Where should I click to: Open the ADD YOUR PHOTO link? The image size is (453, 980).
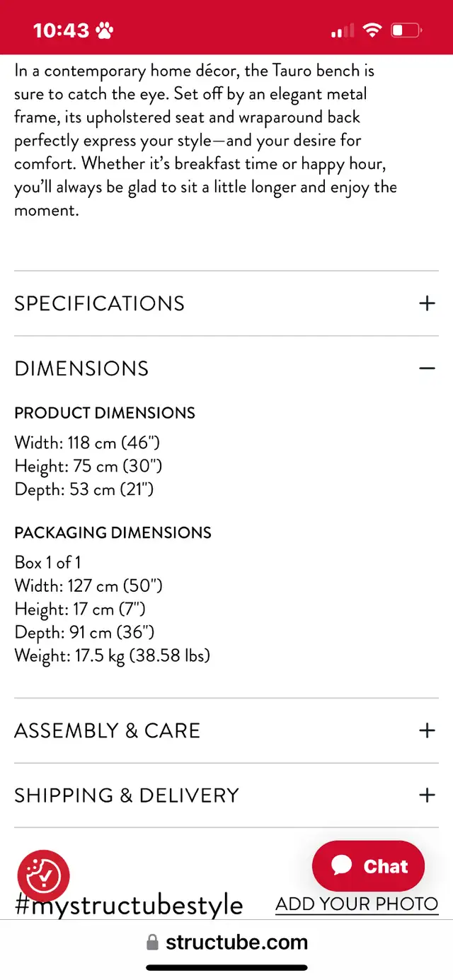tap(357, 904)
